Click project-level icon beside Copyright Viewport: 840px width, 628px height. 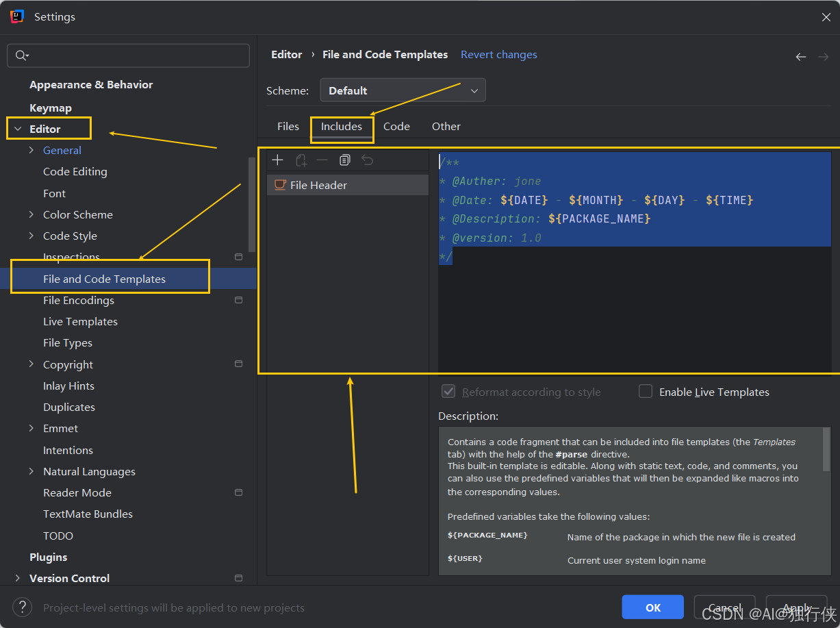point(238,364)
